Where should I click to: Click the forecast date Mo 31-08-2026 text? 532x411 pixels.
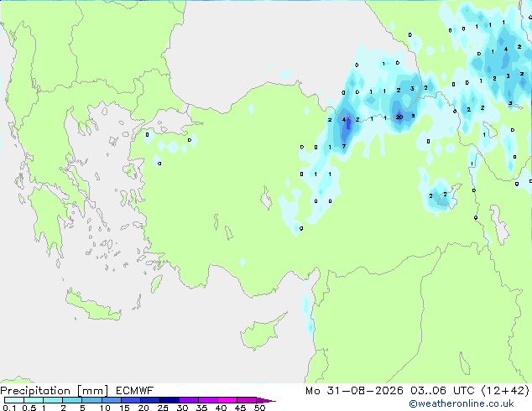click(354, 391)
